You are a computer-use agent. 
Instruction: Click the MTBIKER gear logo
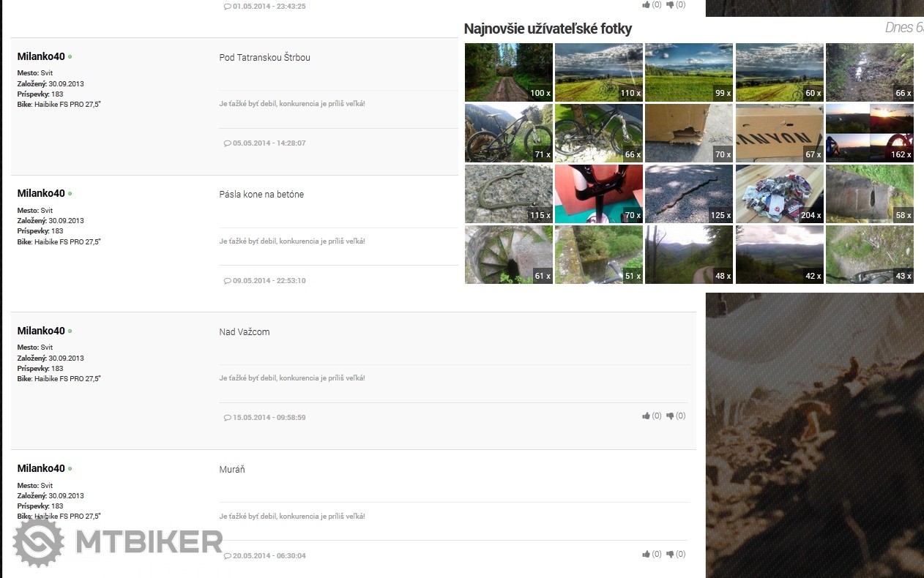tap(39, 542)
